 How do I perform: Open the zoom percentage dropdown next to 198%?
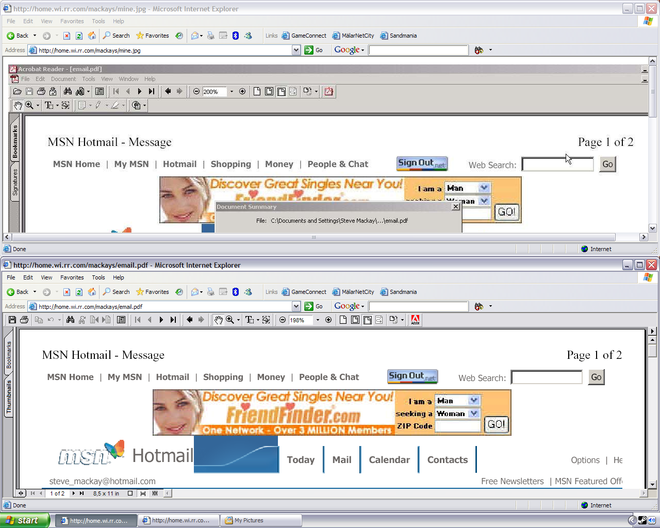pos(318,320)
